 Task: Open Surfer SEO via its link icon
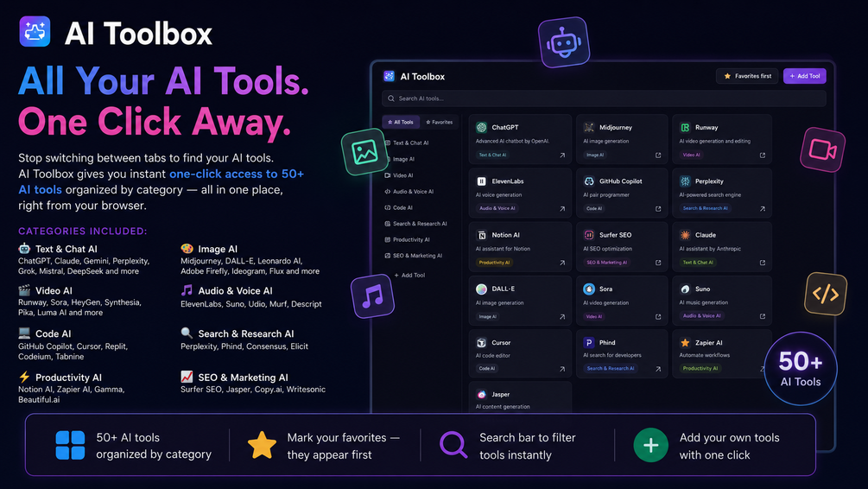pos(658,263)
